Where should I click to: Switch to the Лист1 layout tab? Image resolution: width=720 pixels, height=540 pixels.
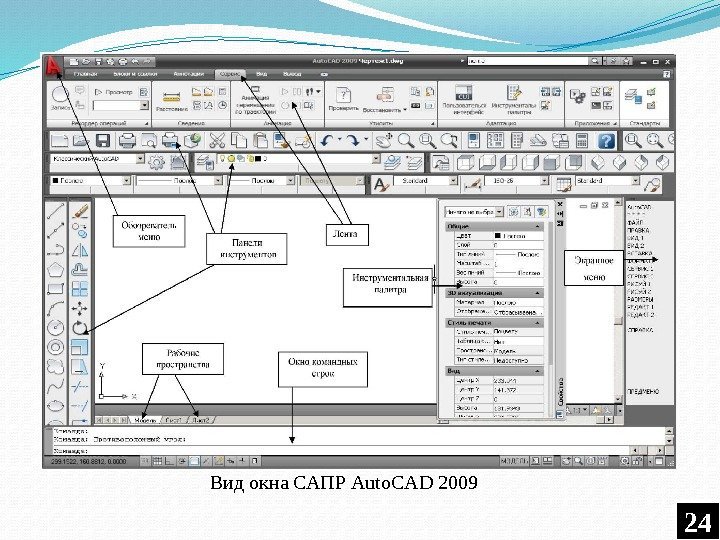tap(174, 420)
